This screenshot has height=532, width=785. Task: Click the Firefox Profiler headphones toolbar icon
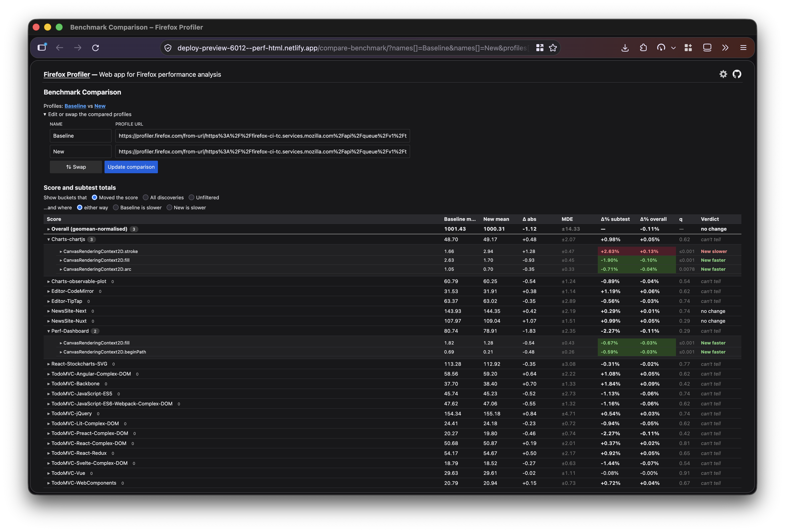click(x=661, y=48)
